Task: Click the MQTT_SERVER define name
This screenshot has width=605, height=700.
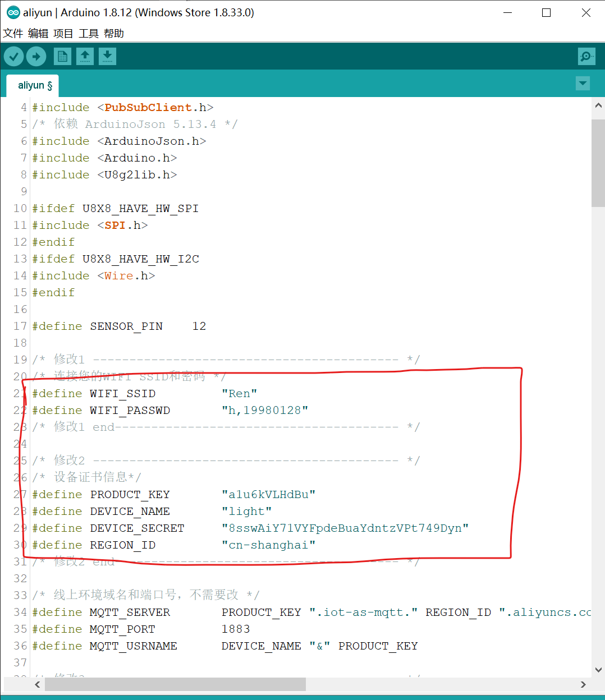Action: (x=130, y=612)
